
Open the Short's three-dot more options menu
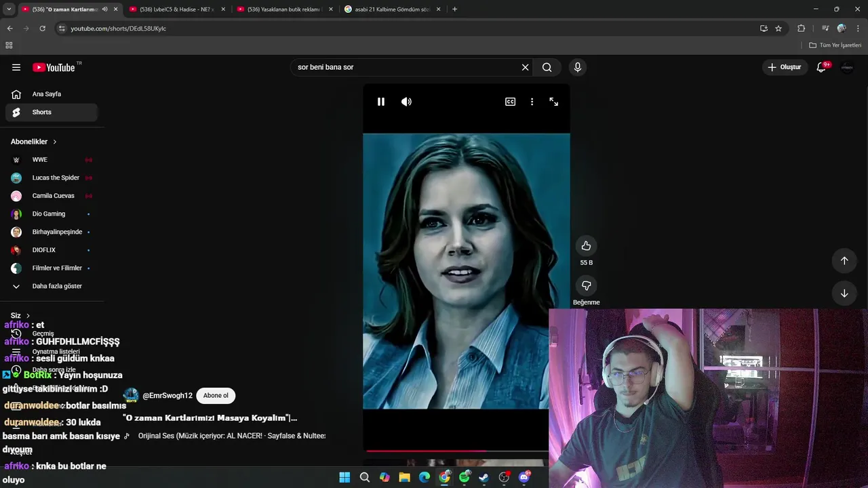pos(532,102)
